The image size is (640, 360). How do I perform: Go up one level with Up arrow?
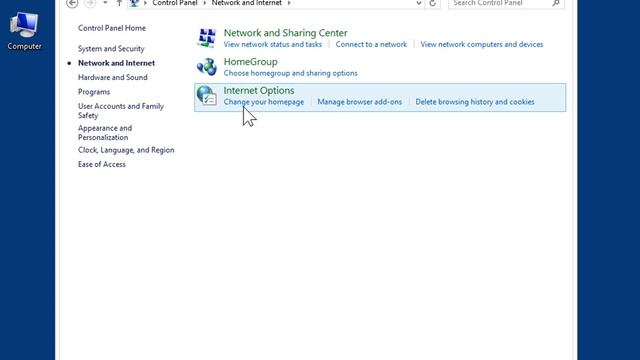coord(119,3)
